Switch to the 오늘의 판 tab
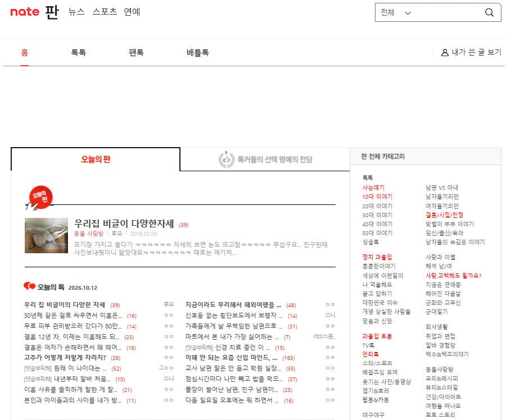The image size is (511, 420). pyautogui.click(x=96, y=159)
